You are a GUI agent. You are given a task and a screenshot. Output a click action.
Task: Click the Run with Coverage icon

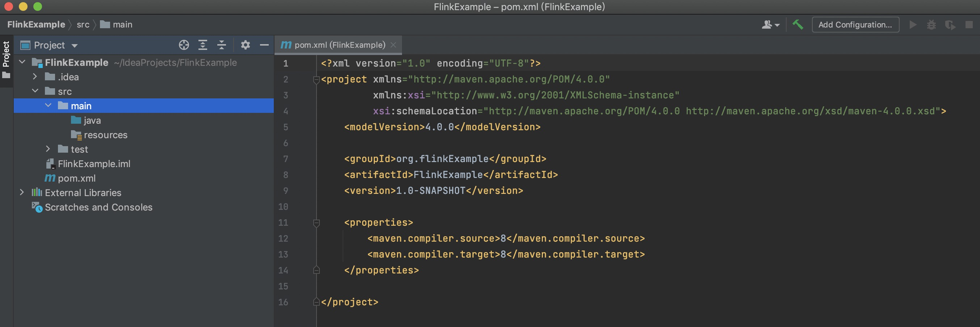tap(950, 25)
